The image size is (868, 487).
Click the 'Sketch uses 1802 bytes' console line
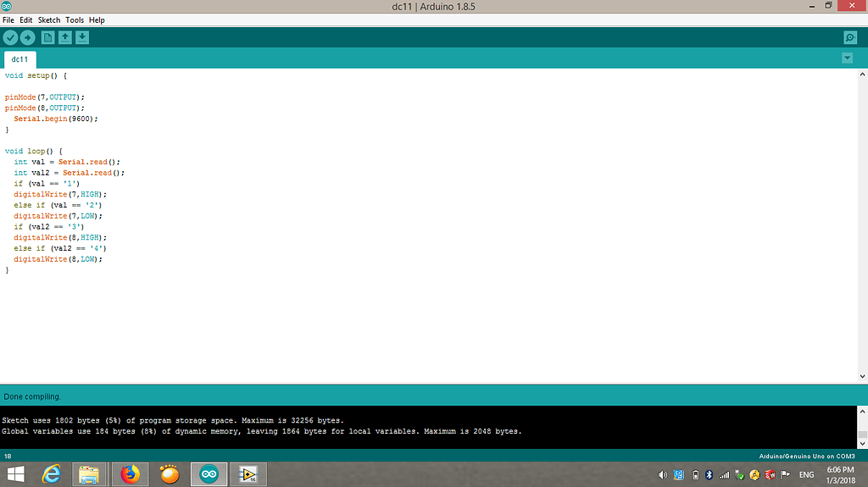click(x=173, y=421)
